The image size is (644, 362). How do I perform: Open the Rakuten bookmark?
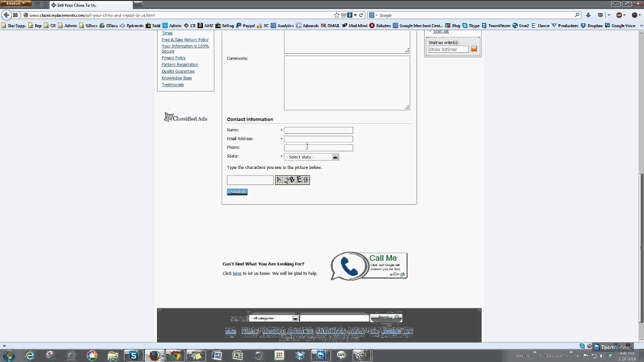coord(380,26)
